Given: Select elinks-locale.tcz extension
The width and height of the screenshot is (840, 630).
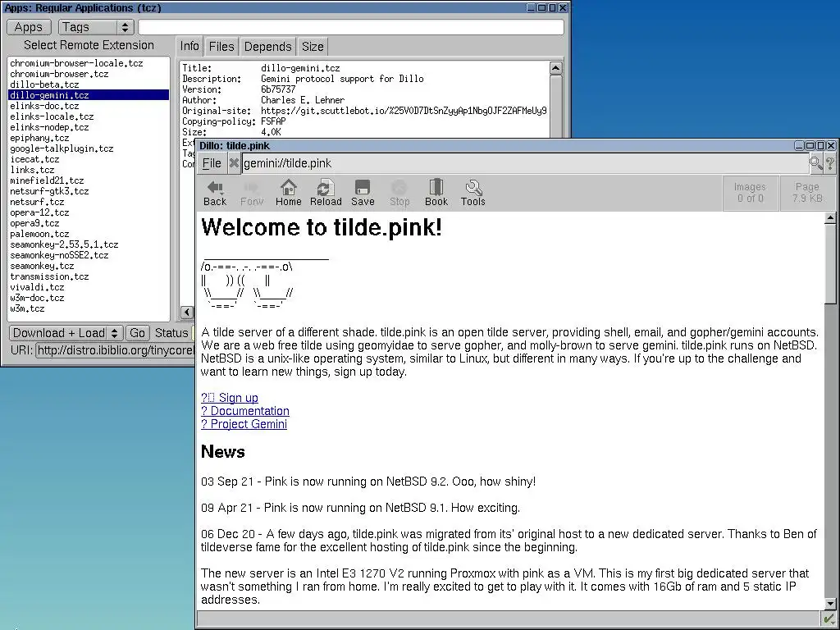Looking at the screenshot, I should [x=89, y=116].
